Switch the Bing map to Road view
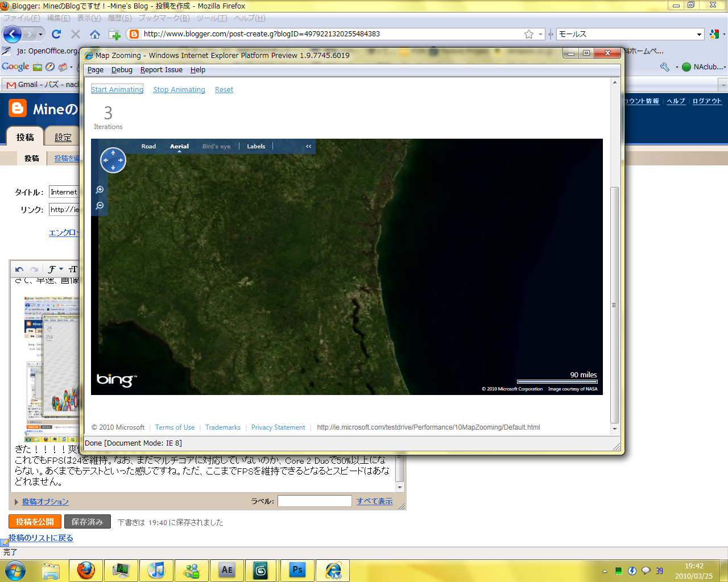Viewport: 728px width, 582px height. (x=148, y=146)
